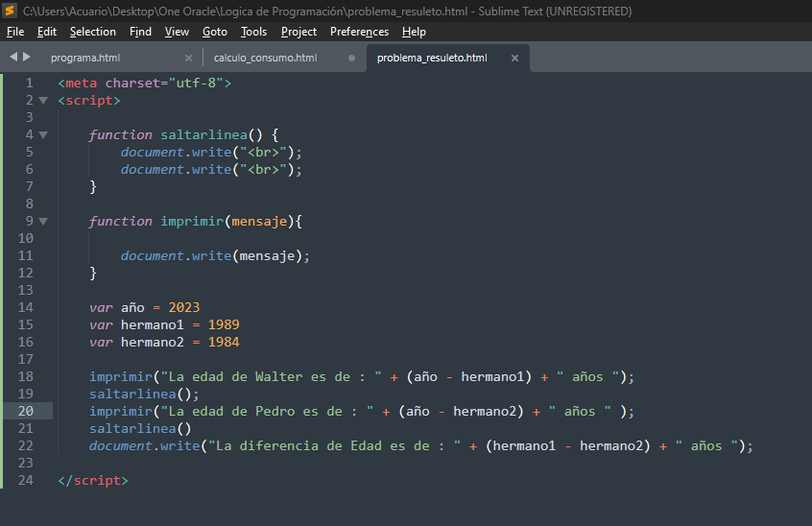Click the value 1989 on line 15
This screenshot has height=526, width=812.
(224, 325)
